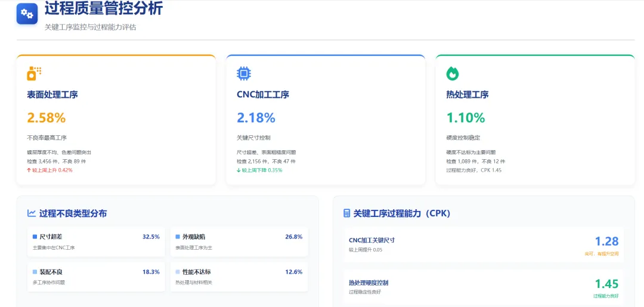Click text 过程能力良好，CPK 1.45
Image resolution: width=644 pixels, height=307 pixels.
click(x=474, y=170)
